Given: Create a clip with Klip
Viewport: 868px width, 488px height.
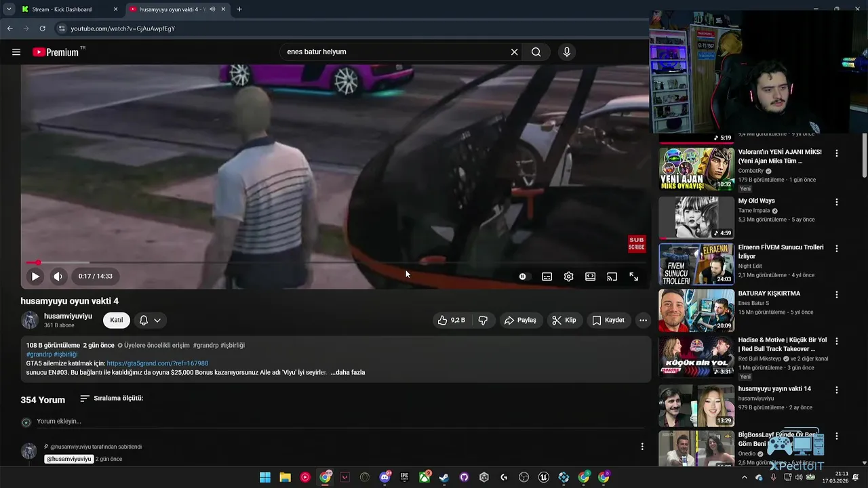Looking at the screenshot, I should click(x=564, y=320).
